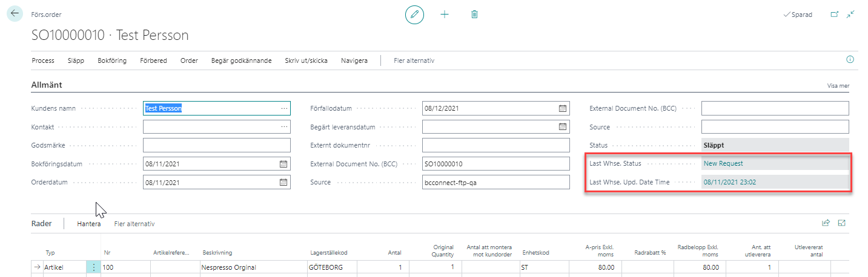Click the back arrow button
868x277 pixels.
[15, 14]
